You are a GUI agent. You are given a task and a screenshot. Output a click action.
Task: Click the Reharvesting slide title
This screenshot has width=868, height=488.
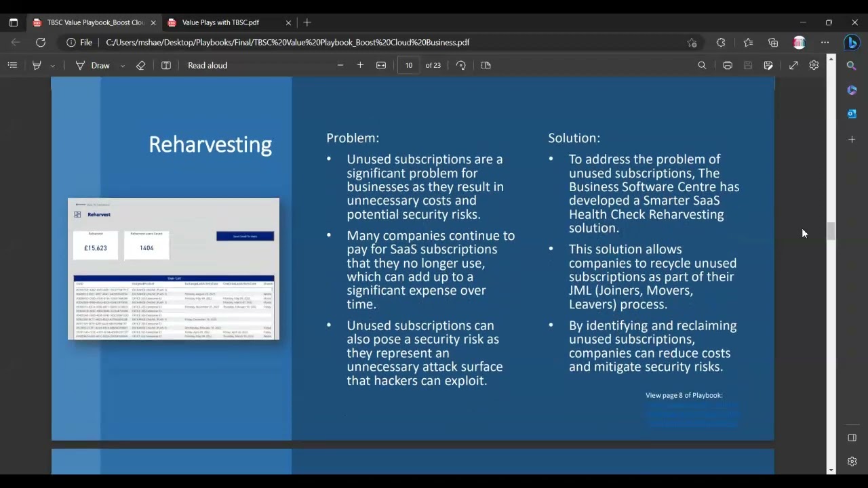point(210,144)
